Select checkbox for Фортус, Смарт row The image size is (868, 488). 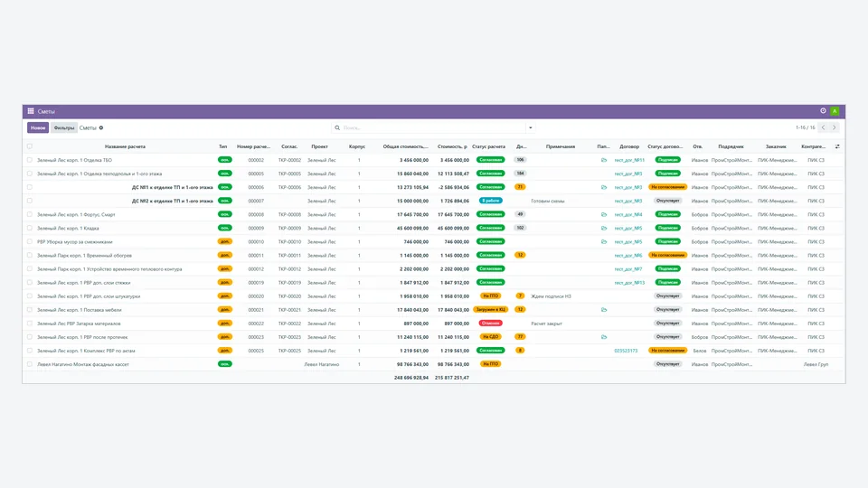pyautogui.click(x=30, y=214)
